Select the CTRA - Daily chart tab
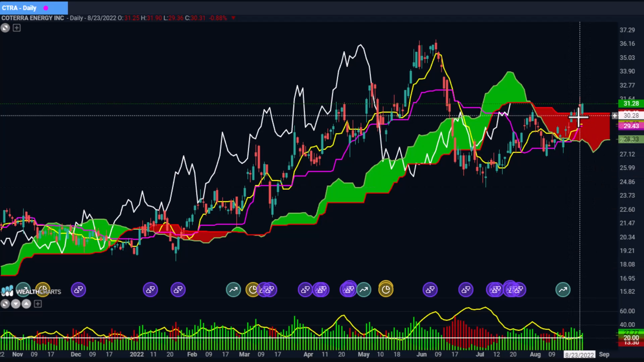Screen dimensions: 644x362 [x=34, y=8]
